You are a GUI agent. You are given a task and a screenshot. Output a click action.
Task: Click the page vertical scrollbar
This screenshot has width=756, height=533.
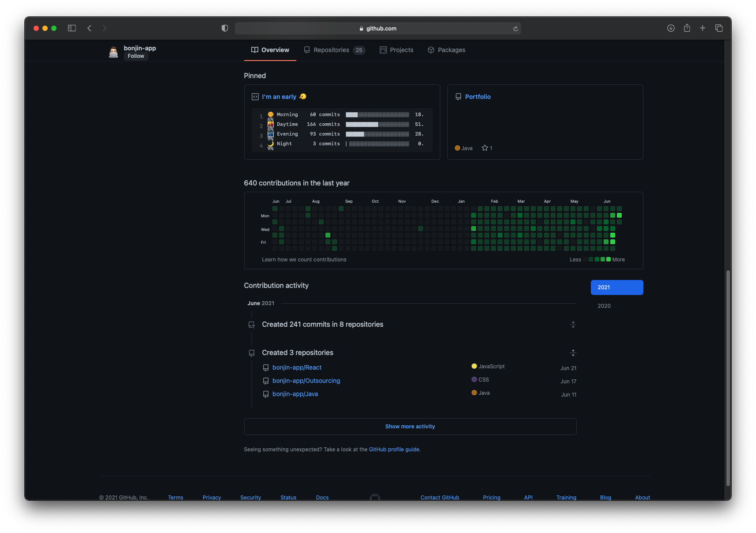point(728,378)
